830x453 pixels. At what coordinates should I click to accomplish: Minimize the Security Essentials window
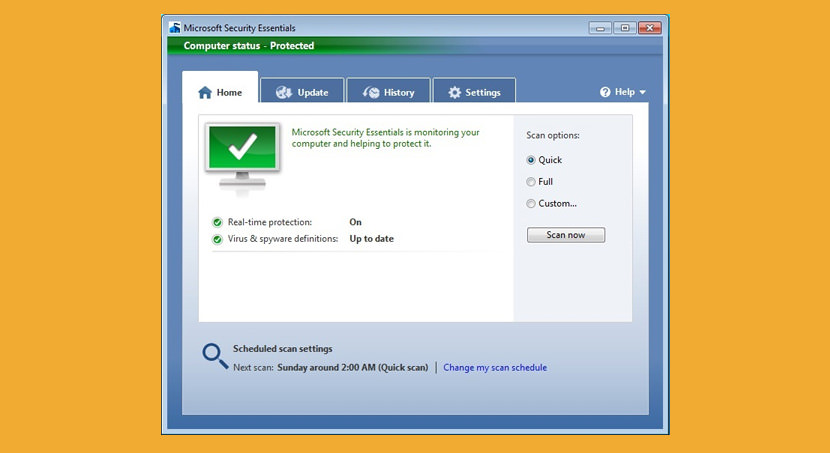600,28
